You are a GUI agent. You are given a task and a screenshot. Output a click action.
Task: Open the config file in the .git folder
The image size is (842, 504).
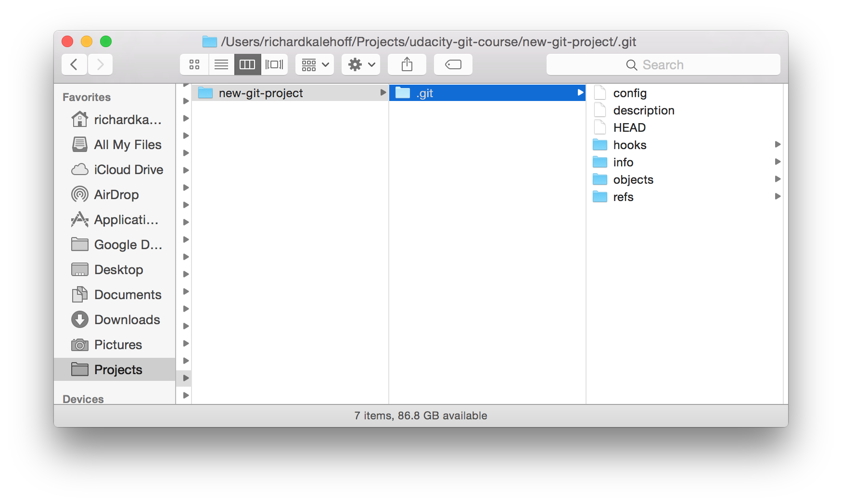click(629, 93)
